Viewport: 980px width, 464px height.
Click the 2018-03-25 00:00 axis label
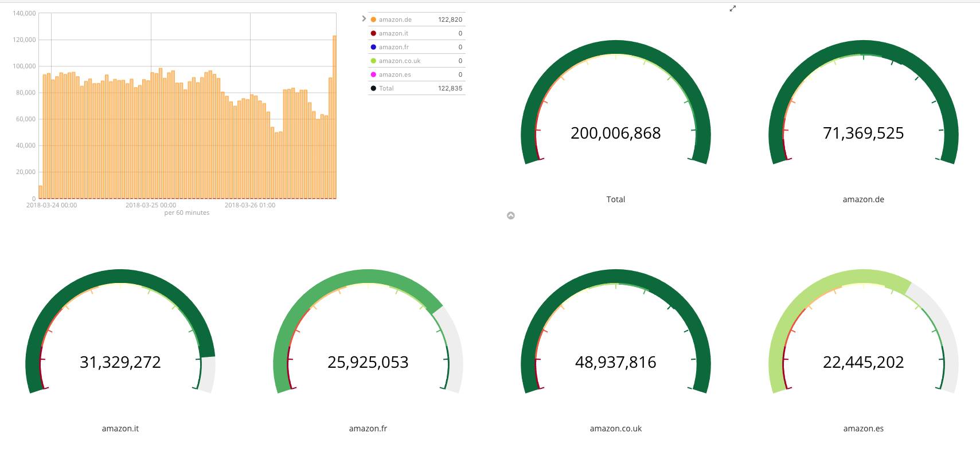[151, 205]
